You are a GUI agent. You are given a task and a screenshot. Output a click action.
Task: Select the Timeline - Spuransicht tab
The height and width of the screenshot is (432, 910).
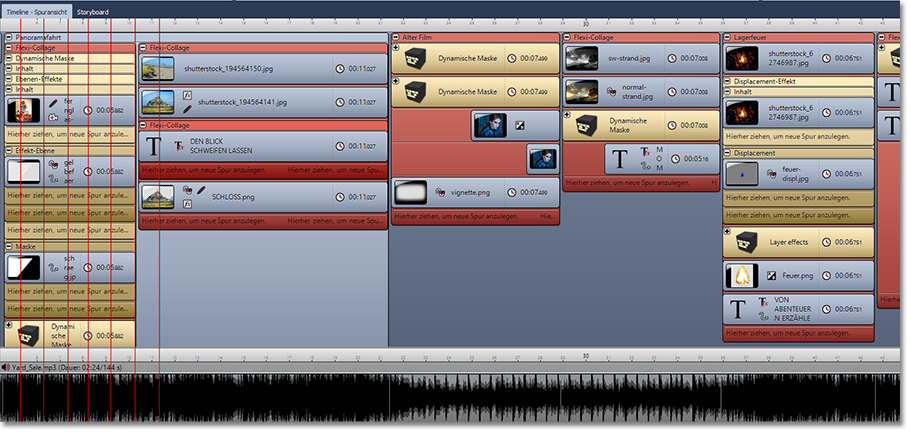tap(37, 11)
